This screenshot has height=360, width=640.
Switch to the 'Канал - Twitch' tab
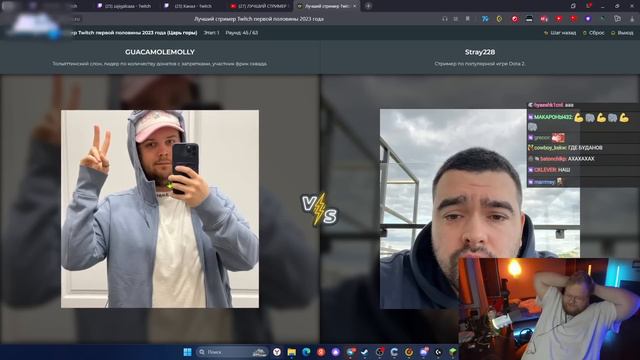(x=189, y=6)
